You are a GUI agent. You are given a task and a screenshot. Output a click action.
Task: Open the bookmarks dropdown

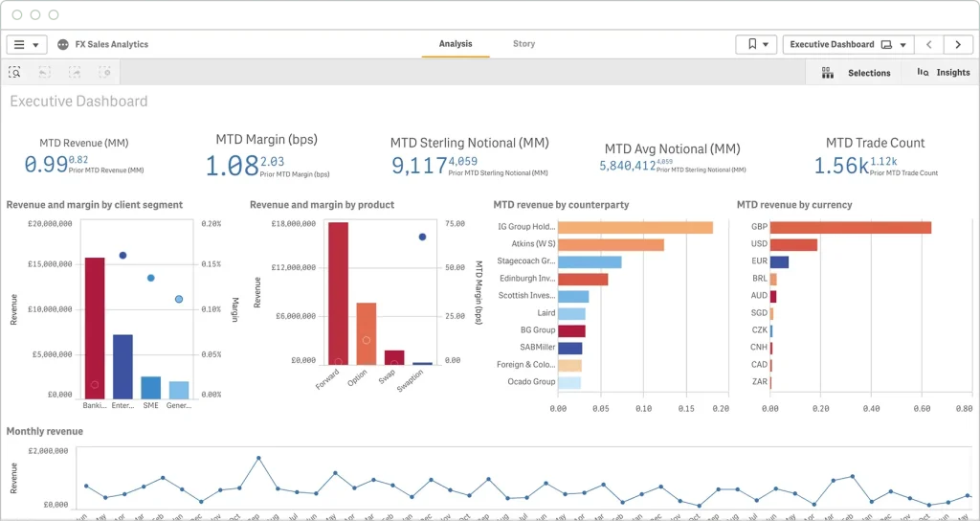756,45
